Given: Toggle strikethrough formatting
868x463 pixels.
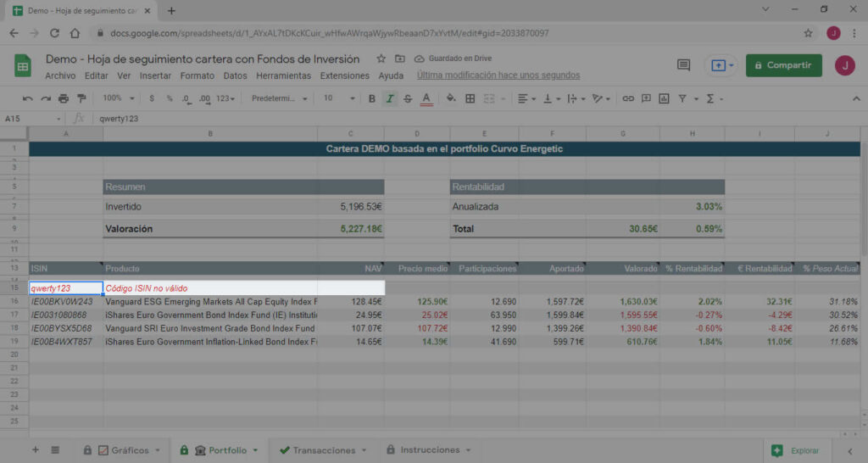Looking at the screenshot, I should pyautogui.click(x=408, y=98).
